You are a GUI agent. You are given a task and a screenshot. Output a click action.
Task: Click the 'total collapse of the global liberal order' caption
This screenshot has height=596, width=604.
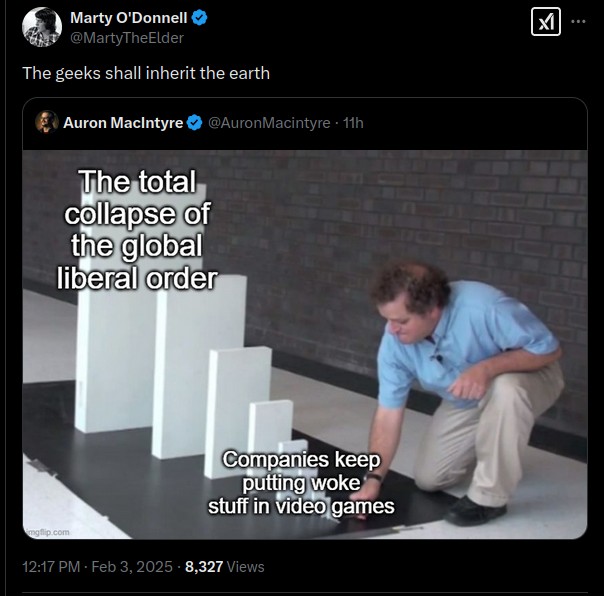click(x=137, y=230)
